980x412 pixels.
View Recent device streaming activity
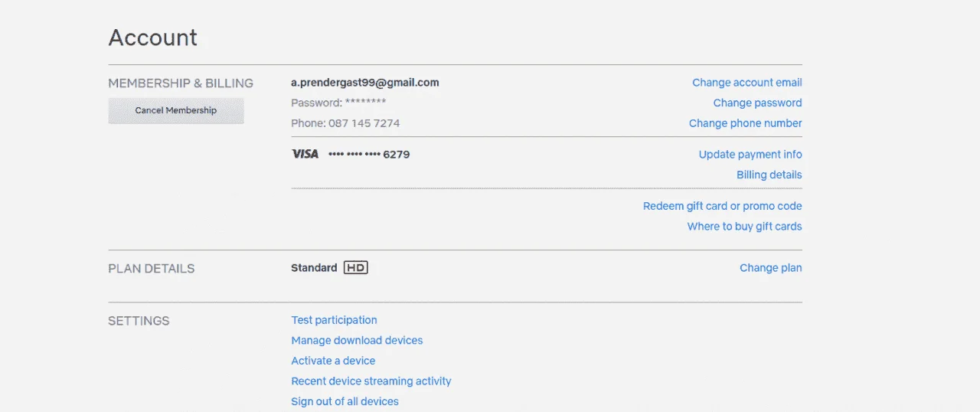371,381
